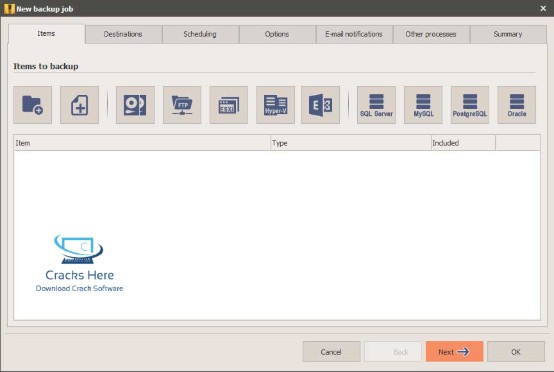
Task: Open the Destinations tab
Action: pos(123,34)
